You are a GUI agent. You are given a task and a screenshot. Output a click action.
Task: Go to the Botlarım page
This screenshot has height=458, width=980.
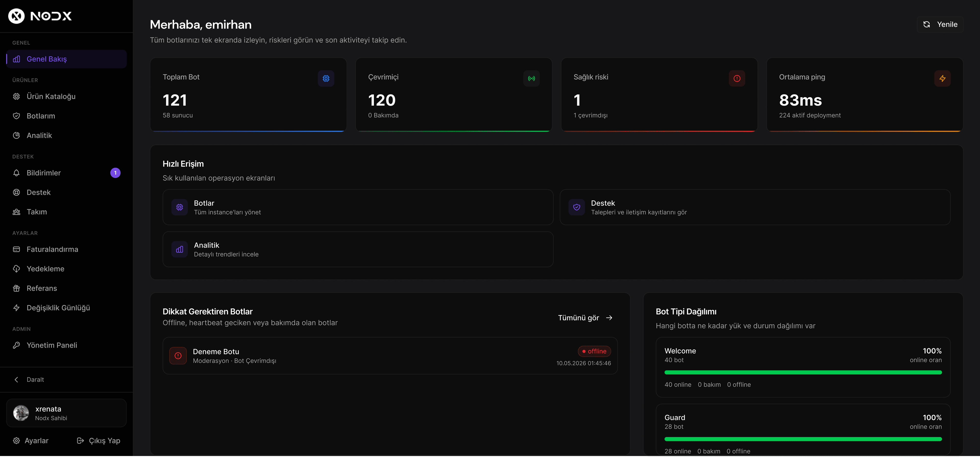click(x=67, y=116)
